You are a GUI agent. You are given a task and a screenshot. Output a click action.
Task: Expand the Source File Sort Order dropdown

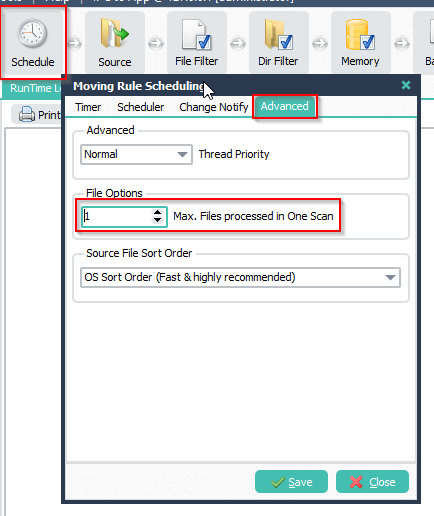390,277
